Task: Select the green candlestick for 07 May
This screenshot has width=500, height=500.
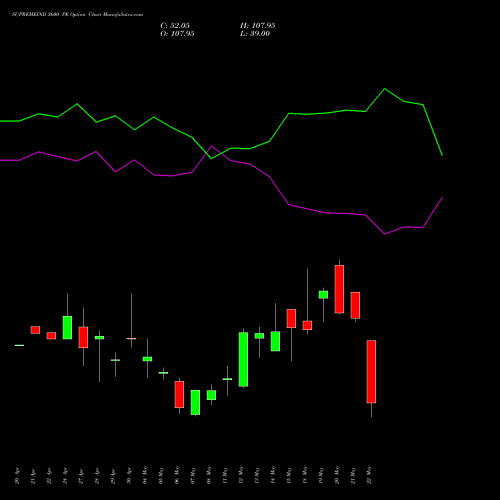Action: [x=195, y=402]
